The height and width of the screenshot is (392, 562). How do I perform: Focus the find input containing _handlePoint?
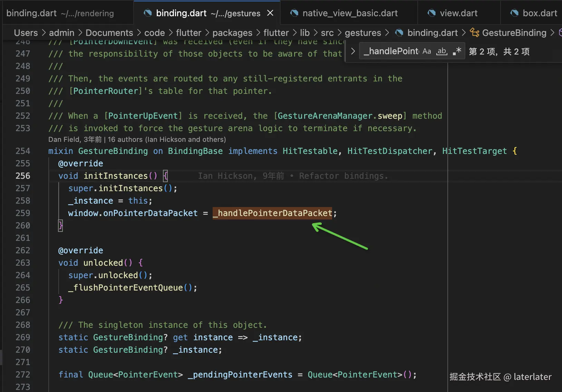tap(391, 51)
